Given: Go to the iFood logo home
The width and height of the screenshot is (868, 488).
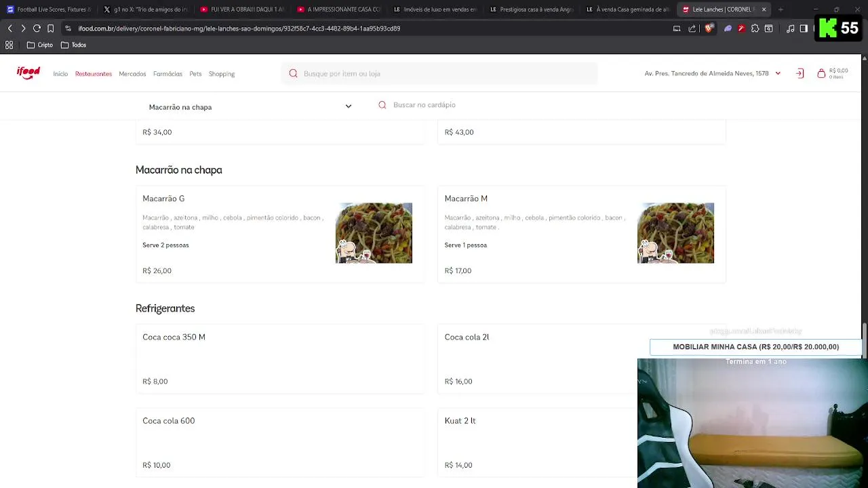Looking at the screenshot, I should 28,73.
